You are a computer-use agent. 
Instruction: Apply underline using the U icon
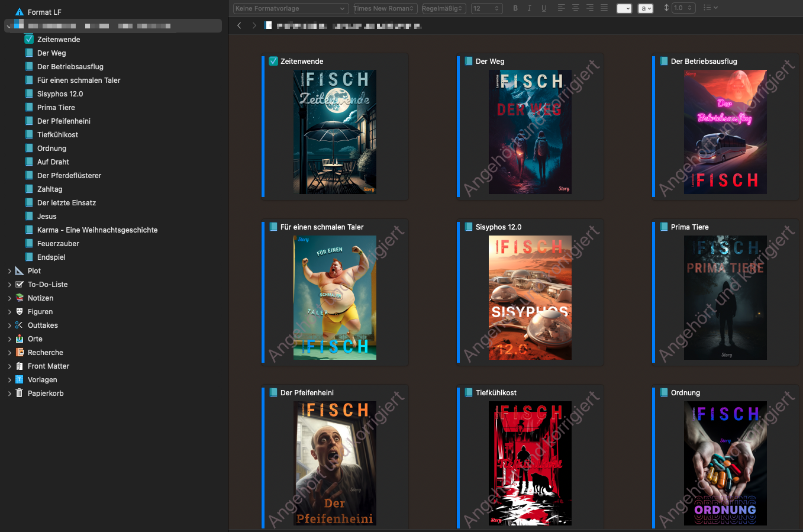(544, 8)
